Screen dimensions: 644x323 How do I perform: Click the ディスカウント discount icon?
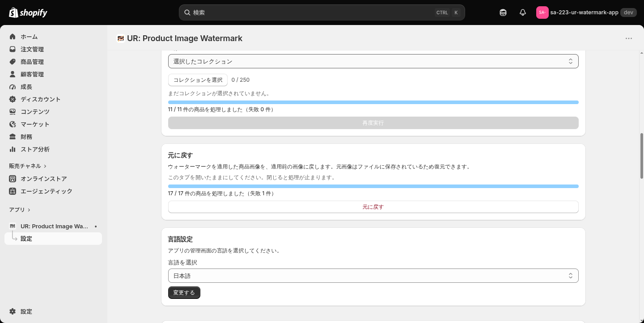pos(13,99)
